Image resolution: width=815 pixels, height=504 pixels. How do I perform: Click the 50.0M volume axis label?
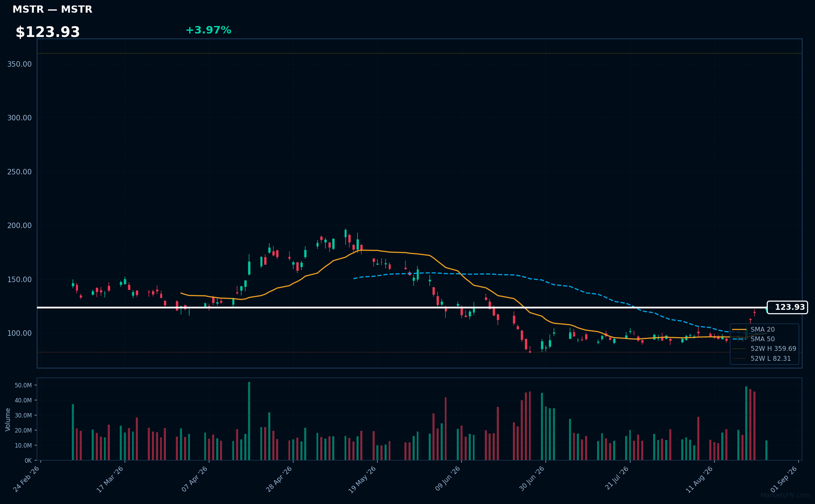pyautogui.click(x=23, y=385)
